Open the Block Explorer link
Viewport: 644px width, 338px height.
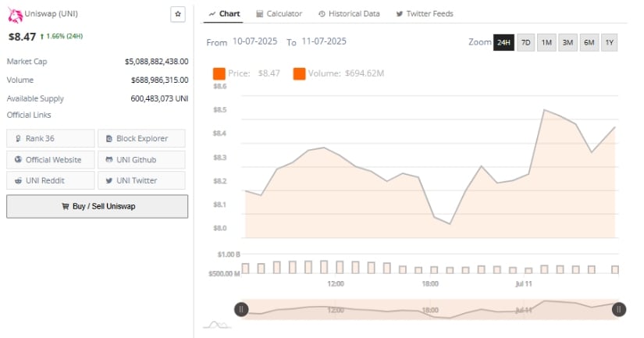pyautogui.click(x=142, y=138)
